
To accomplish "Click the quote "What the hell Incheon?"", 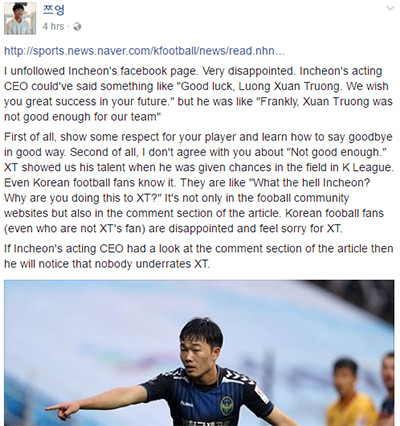I will 310,183.
